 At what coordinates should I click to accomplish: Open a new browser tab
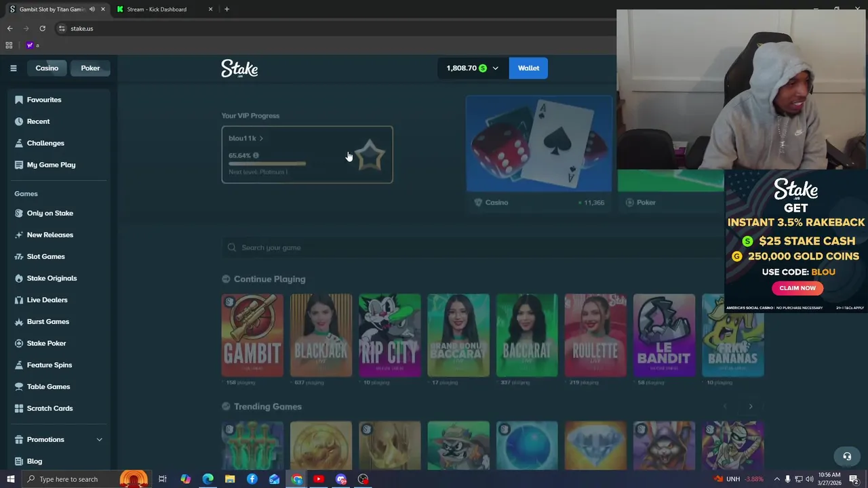point(226,9)
